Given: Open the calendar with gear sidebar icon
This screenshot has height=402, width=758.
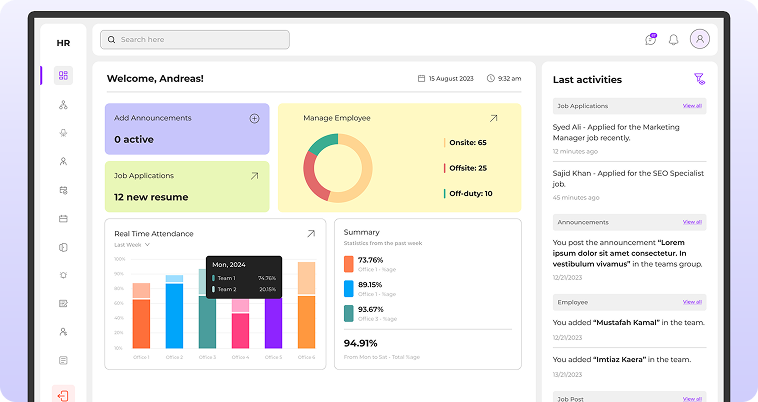Looking at the screenshot, I should (x=63, y=190).
